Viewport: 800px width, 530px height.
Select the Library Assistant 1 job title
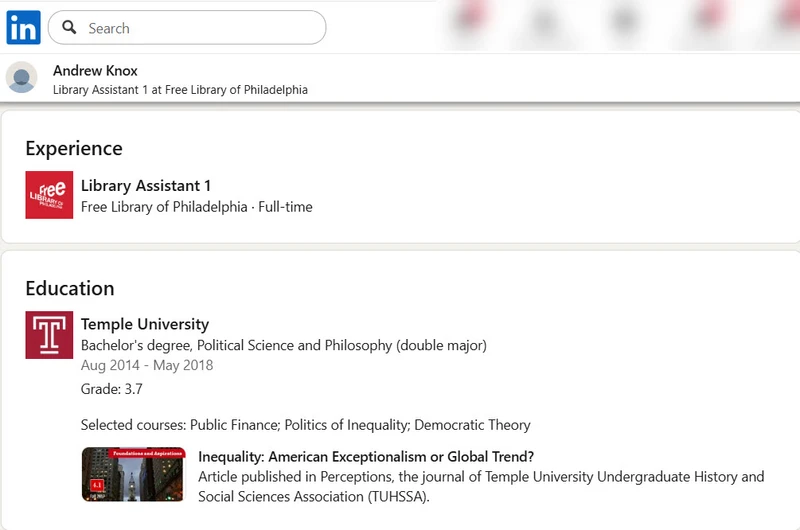coord(146,186)
